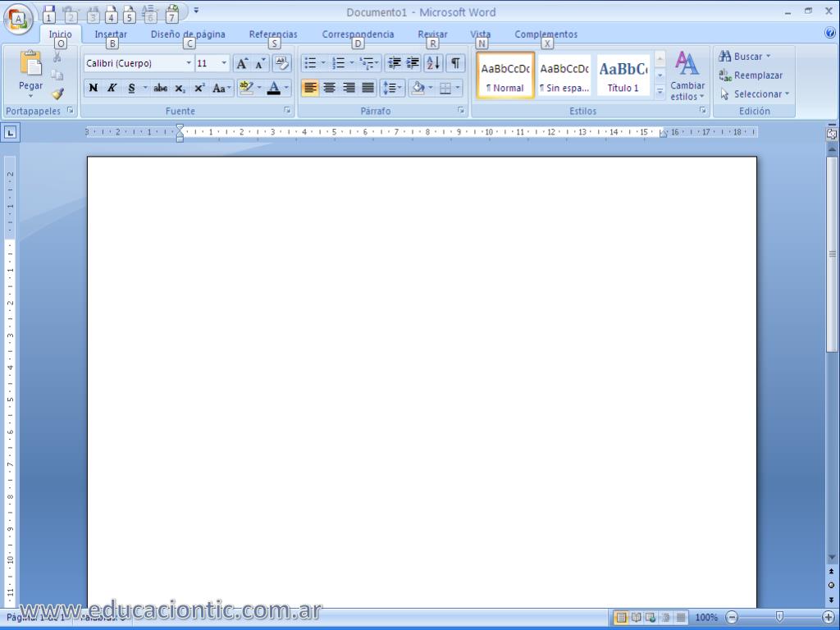Open the Correspondencia tab

[358, 34]
